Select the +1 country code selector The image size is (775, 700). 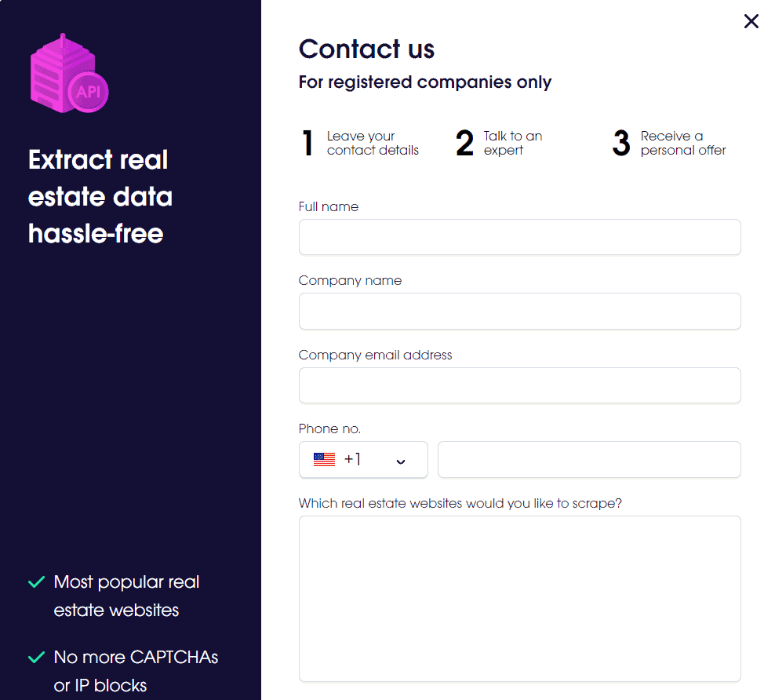(x=363, y=459)
